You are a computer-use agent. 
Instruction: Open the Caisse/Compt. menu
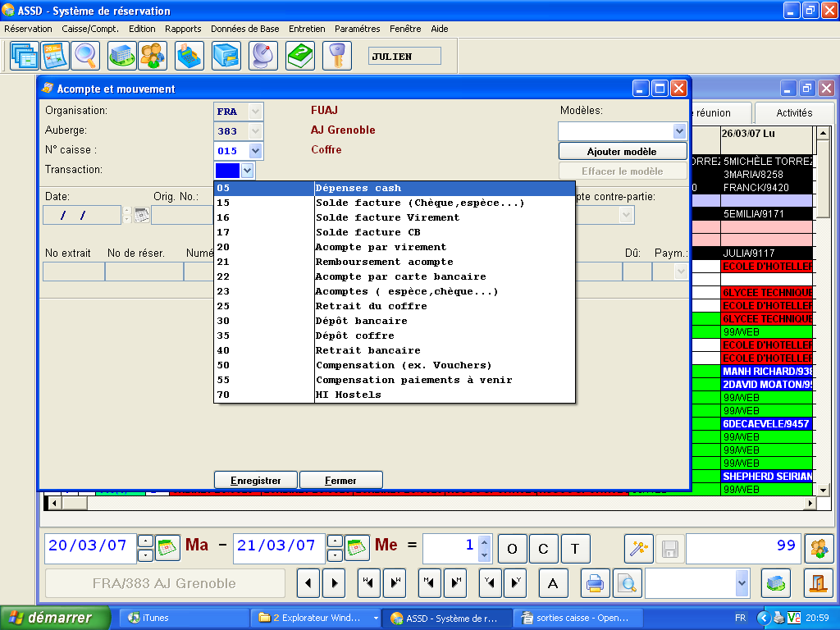point(90,29)
